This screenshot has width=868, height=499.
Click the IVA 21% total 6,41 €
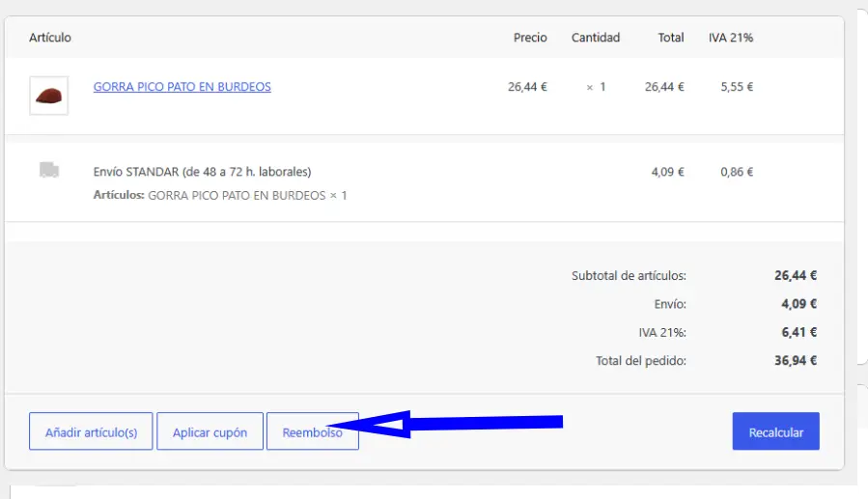[798, 332]
